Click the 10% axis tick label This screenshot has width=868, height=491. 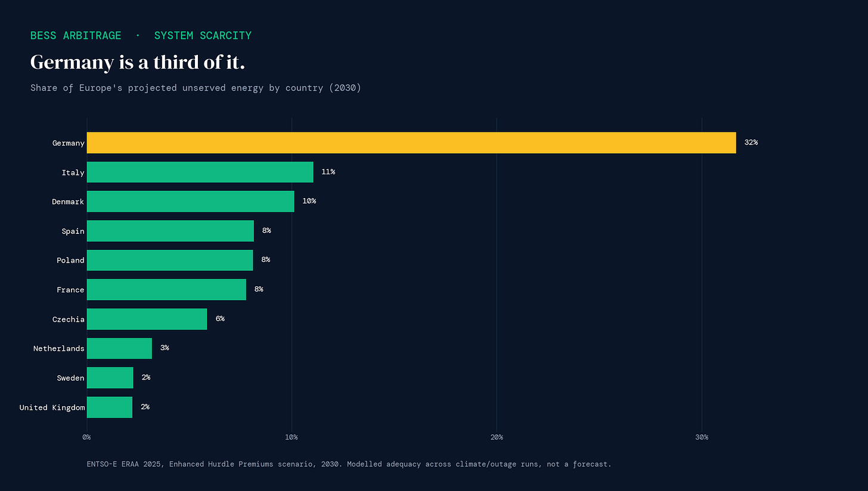point(292,437)
